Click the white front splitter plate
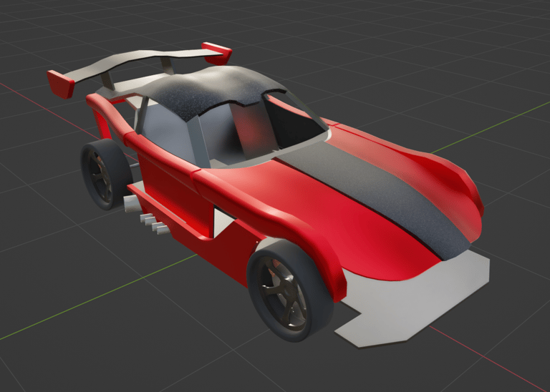550x392 pixels. [x=414, y=301]
